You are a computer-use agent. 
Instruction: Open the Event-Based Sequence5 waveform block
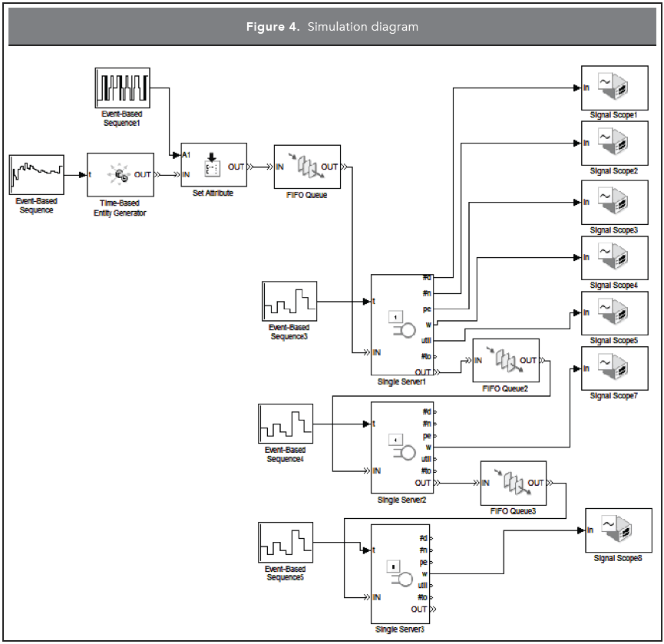286,543
